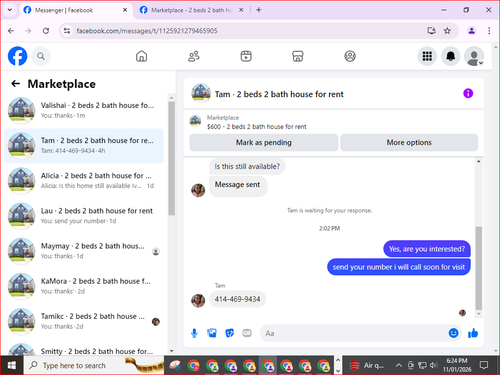Open the Friends icon in top navigation
The image size is (500, 375).
(x=194, y=56)
